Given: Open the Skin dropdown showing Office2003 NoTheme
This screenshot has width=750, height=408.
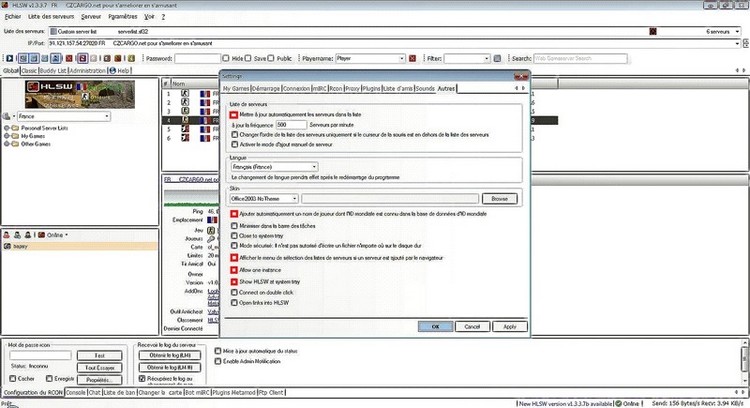Looking at the screenshot, I should [x=264, y=198].
